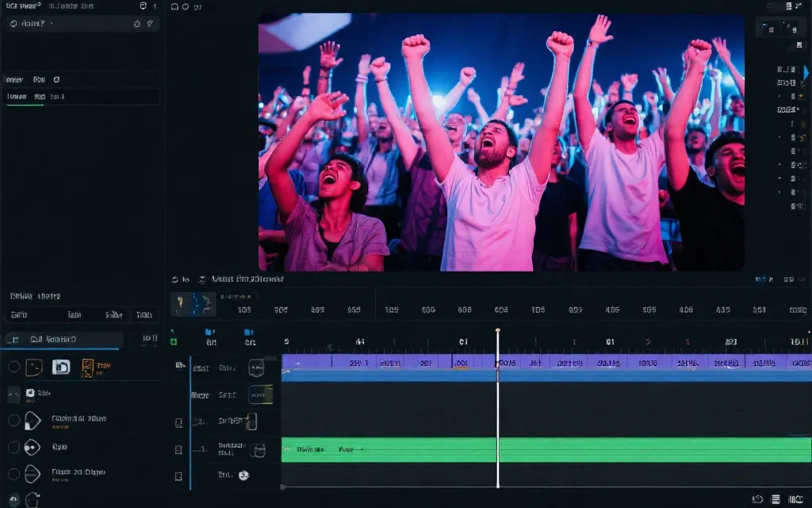Click the orange clip icon in the media bin
812x508 pixels.
(x=86, y=368)
